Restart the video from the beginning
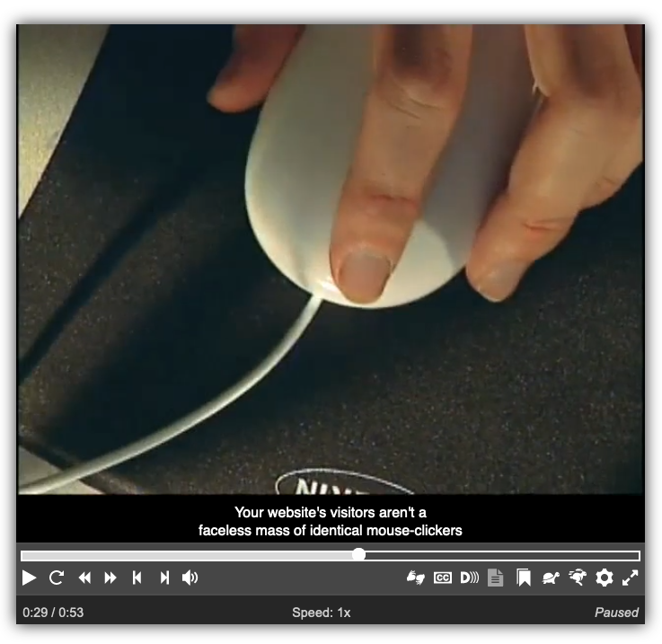This screenshot has height=644, width=662. 57,578
